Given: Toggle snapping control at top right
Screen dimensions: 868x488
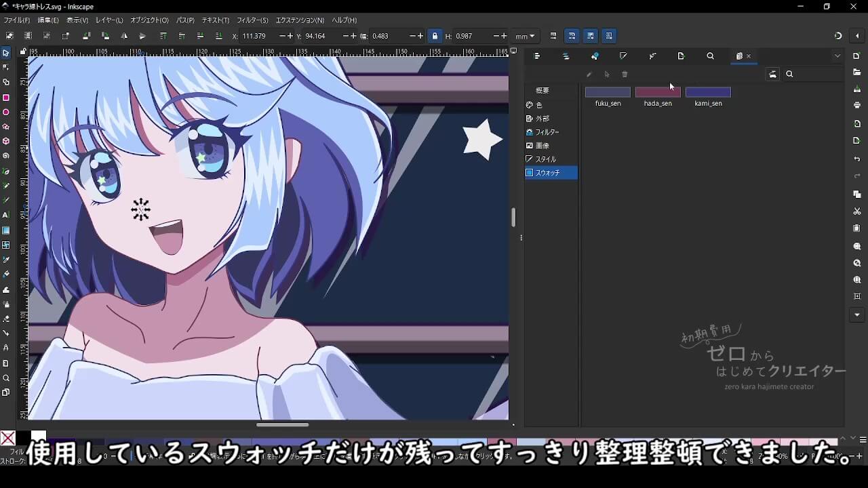Looking at the screenshot, I should [x=838, y=36].
